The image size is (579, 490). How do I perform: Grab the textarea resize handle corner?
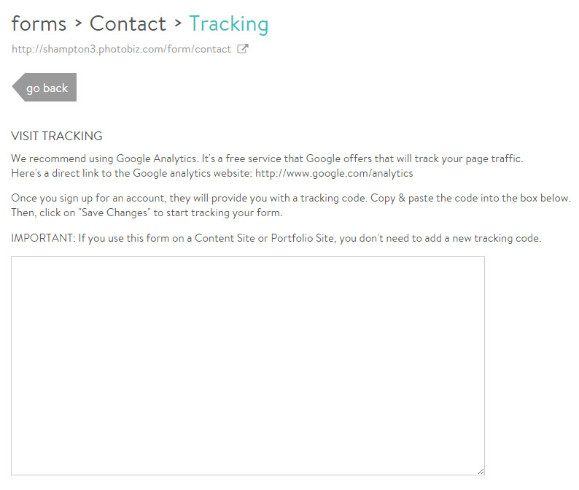click(x=480, y=471)
